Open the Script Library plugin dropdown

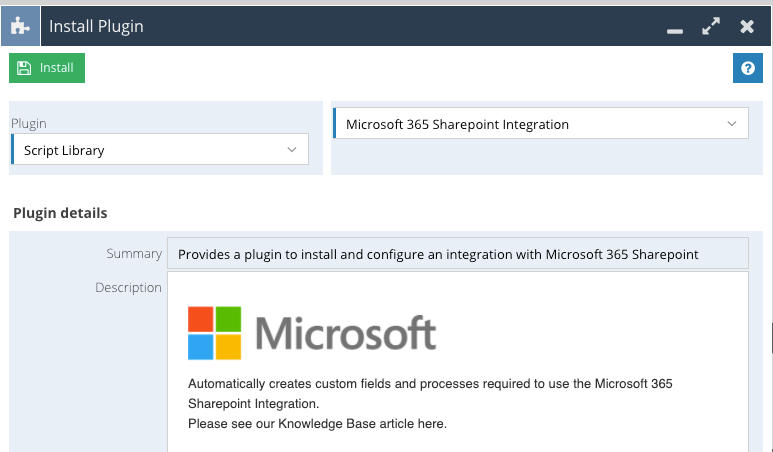point(160,149)
